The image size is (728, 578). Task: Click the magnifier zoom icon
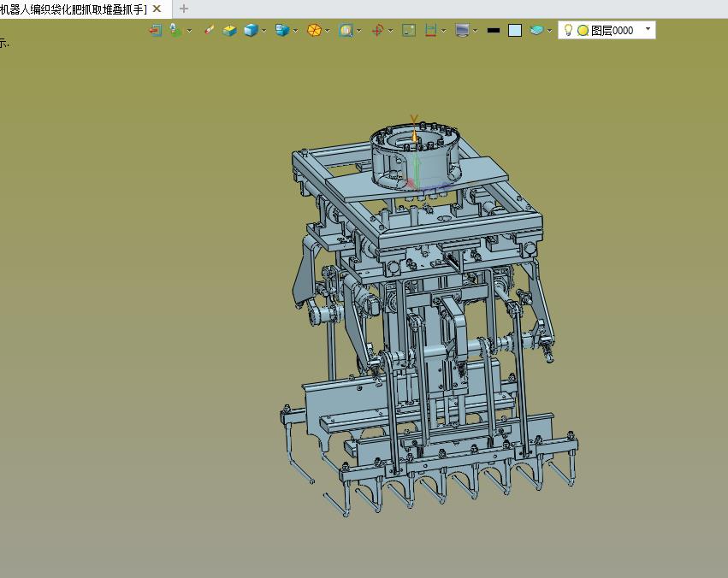346,30
